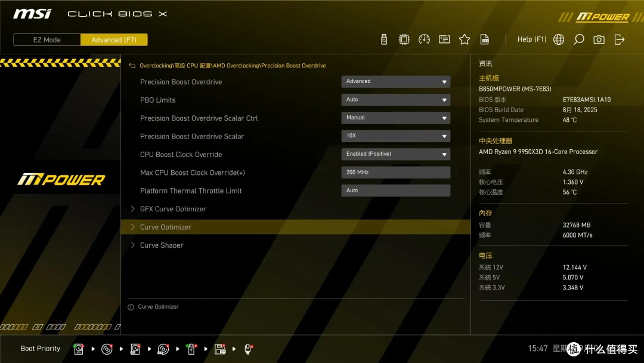Click Precision Boost Overdrive Scalar Ctrl label
644x363 pixels.
click(x=199, y=118)
